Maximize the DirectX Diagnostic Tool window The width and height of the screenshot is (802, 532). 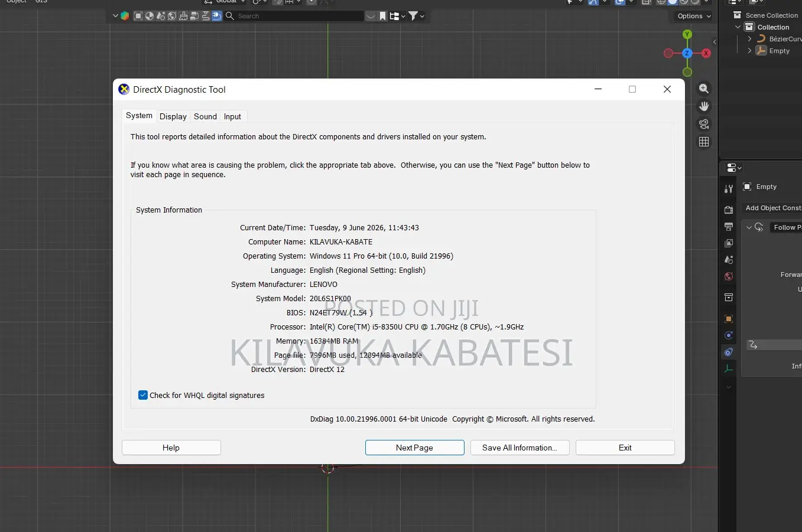632,89
